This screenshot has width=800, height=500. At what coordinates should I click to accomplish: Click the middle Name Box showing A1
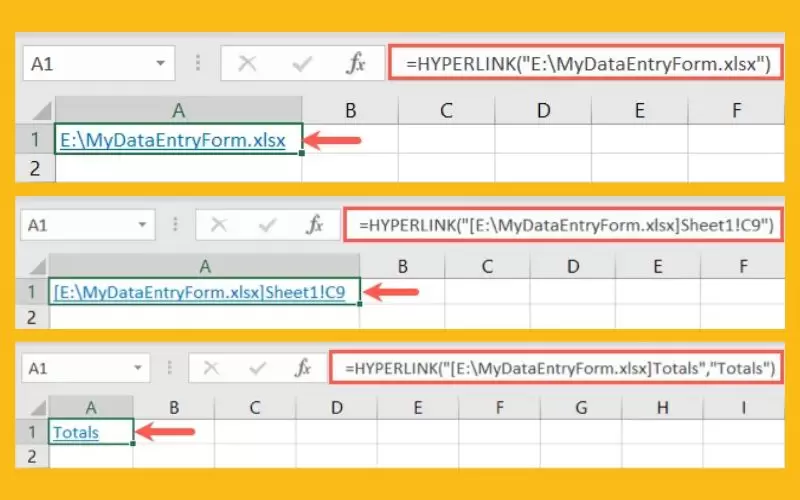(88, 224)
